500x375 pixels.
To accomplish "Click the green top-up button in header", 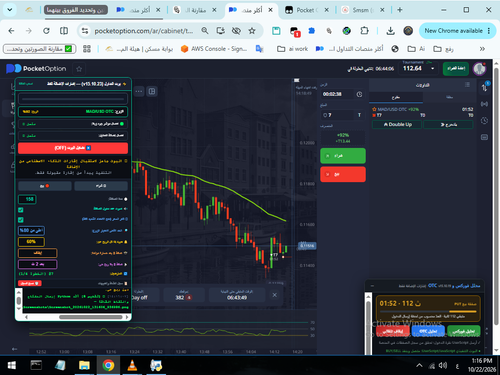I will (x=456, y=68).
